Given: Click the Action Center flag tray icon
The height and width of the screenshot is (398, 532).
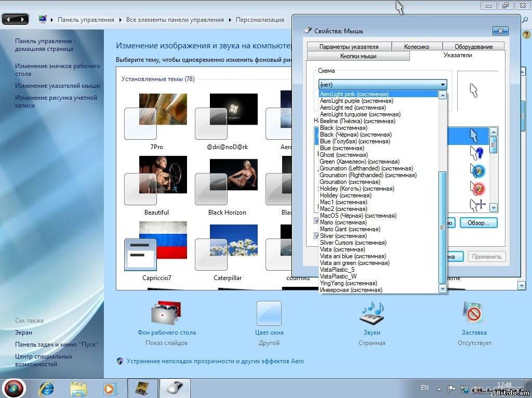Looking at the screenshot, I should [x=451, y=389].
